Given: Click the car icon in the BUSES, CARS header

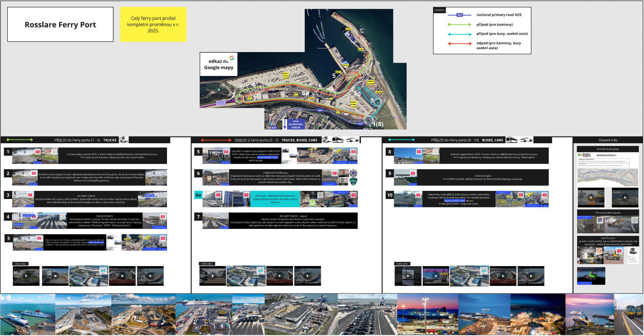Looking at the screenshot, I should pyautogui.click(x=525, y=140).
